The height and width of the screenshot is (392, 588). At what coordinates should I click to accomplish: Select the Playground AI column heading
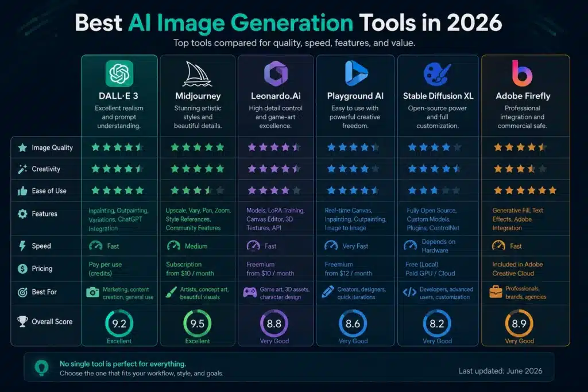[x=355, y=96]
